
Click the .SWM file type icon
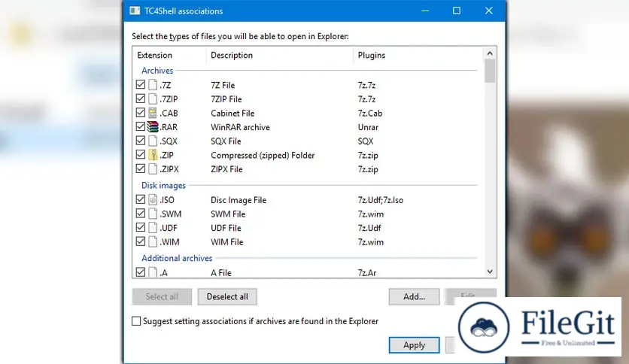153,214
